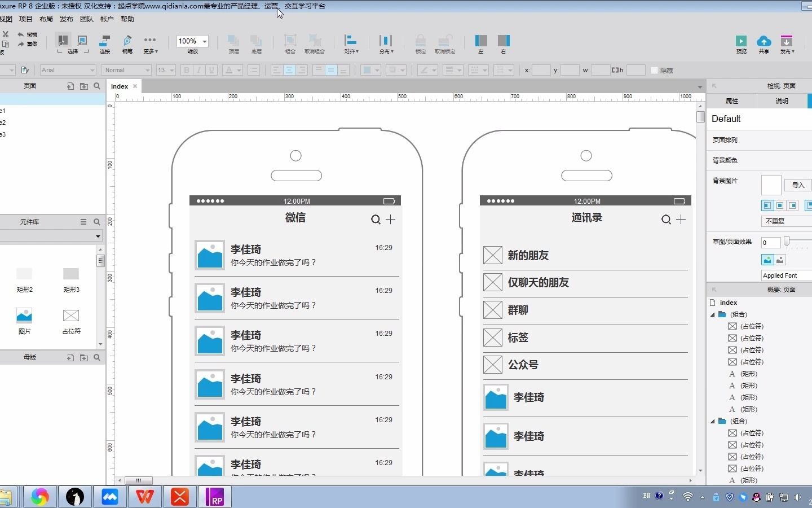Open the 帐户 menu
The image size is (812, 508).
click(x=107, y=19)
